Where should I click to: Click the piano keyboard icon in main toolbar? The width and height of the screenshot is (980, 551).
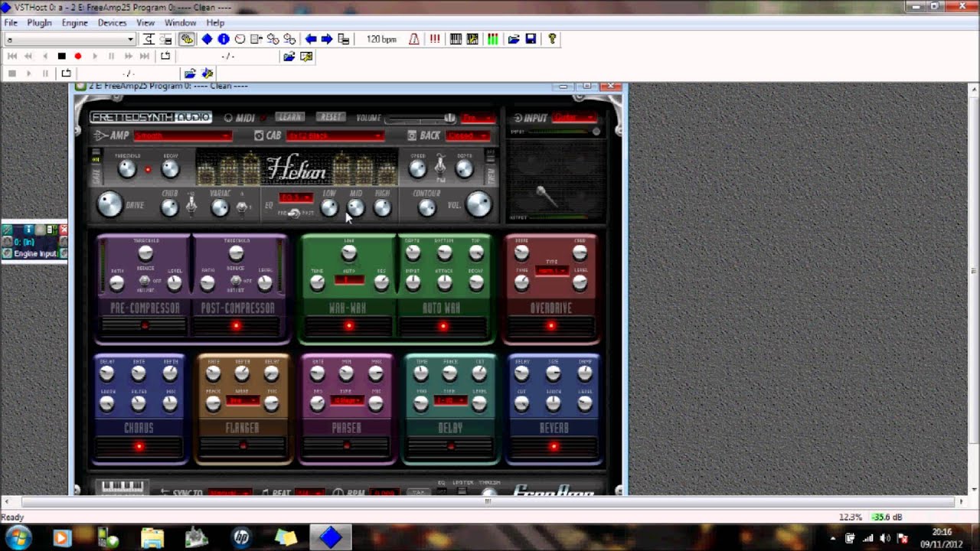coord(456,39)
